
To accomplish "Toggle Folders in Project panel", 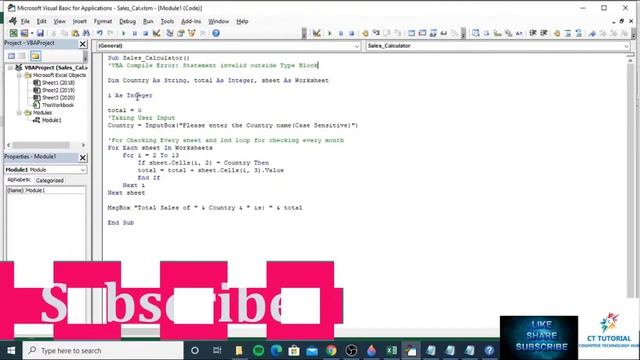I will coord(35,56).
